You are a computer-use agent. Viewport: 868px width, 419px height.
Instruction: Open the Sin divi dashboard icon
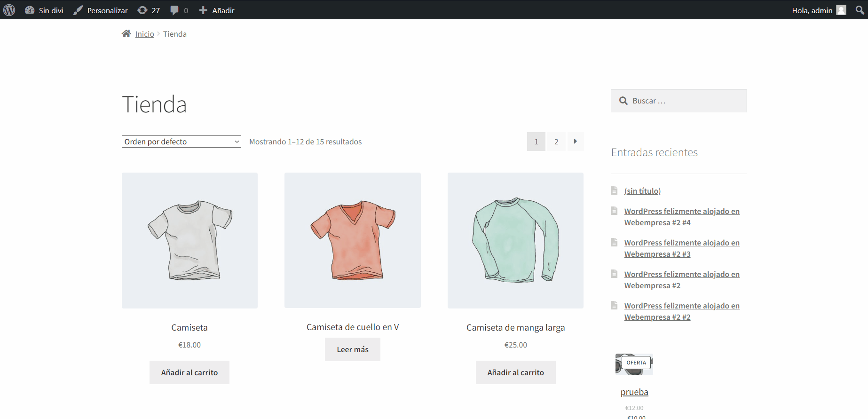click(30, 10)
